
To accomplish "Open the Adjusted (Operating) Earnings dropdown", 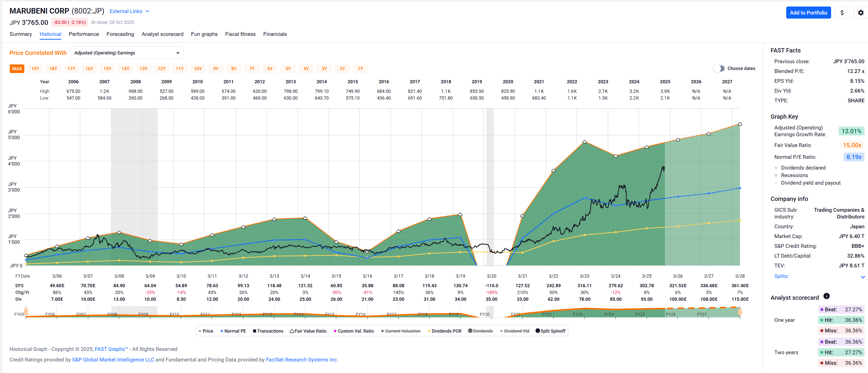I will 127,53.
